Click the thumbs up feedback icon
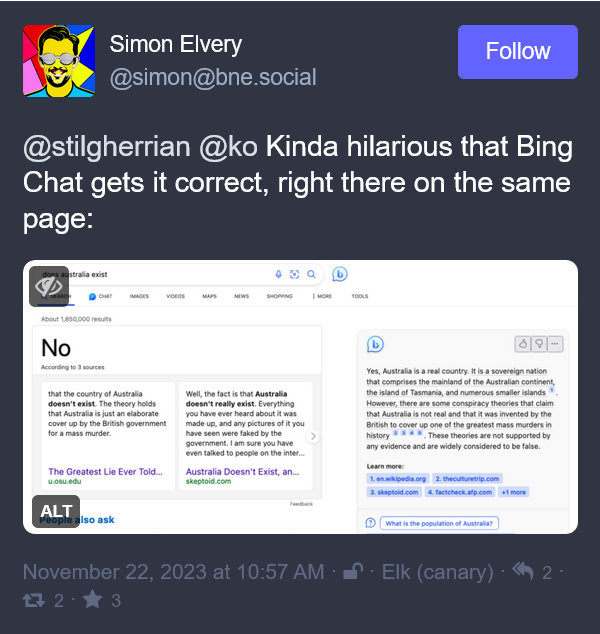 tap(523, 344)
